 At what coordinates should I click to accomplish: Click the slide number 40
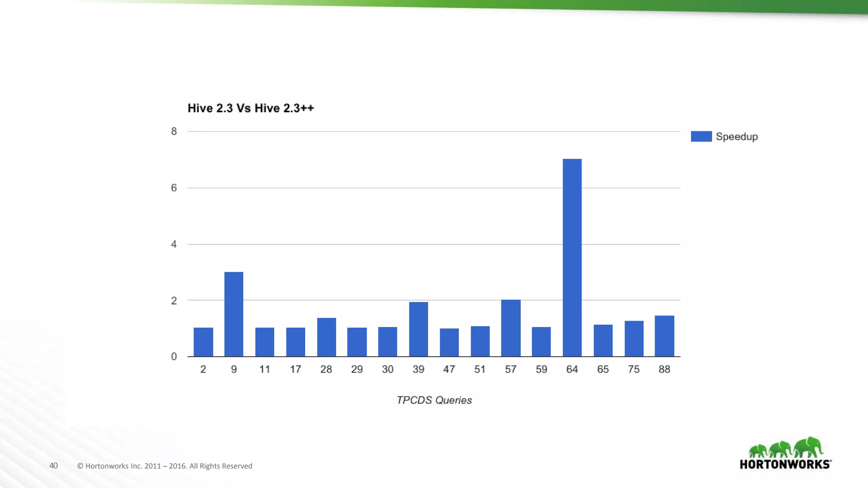pos(53,466)
